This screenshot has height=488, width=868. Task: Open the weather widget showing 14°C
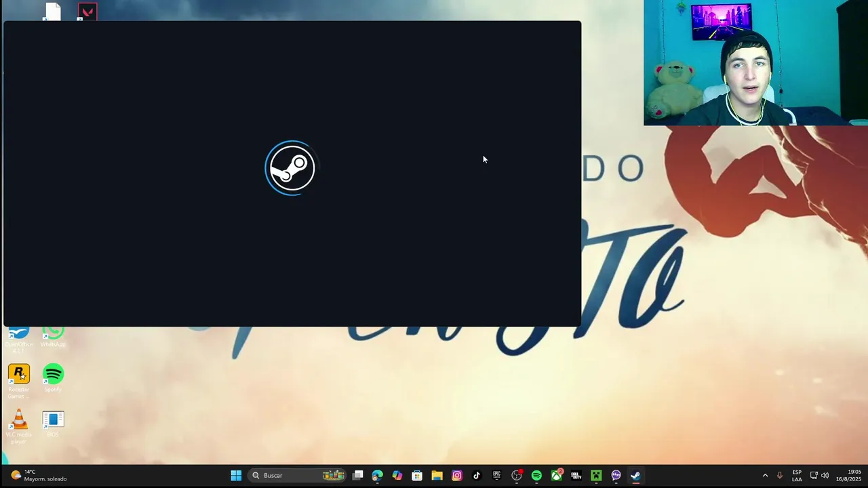pyautogui.click(x=39, y=475)
